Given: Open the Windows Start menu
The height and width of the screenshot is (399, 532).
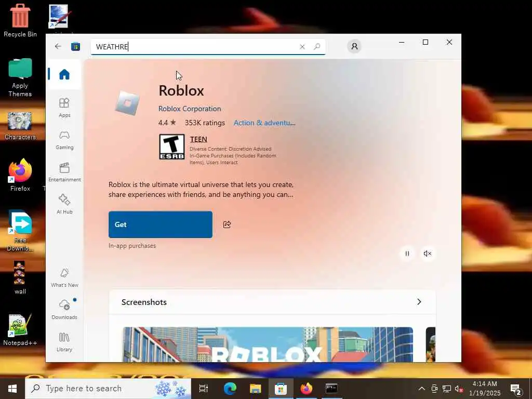Looking at the screenshot, I should [12, 389].
